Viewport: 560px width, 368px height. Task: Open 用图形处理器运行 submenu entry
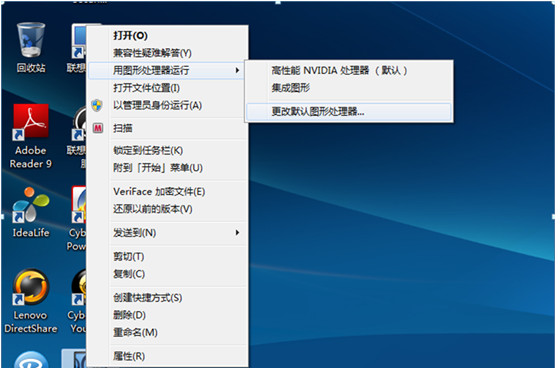pos(166,70)
